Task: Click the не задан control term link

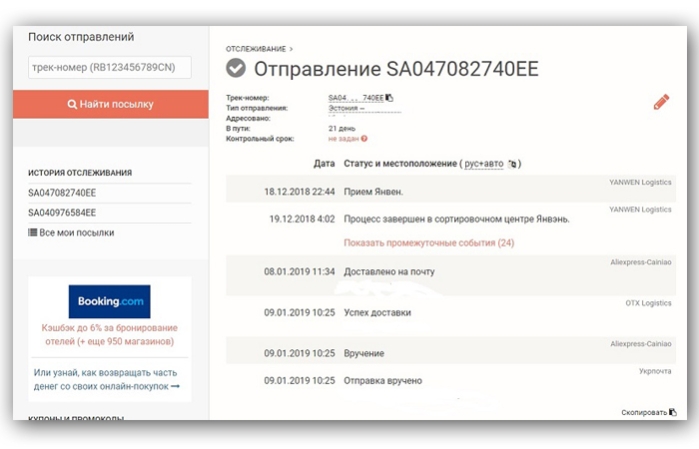Action: point(343,139)
